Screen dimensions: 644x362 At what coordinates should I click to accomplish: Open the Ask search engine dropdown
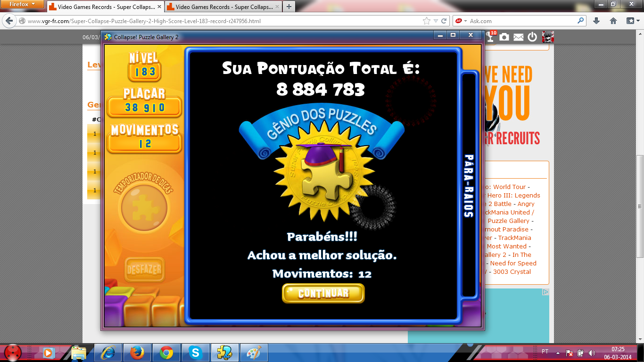(461, 21)
